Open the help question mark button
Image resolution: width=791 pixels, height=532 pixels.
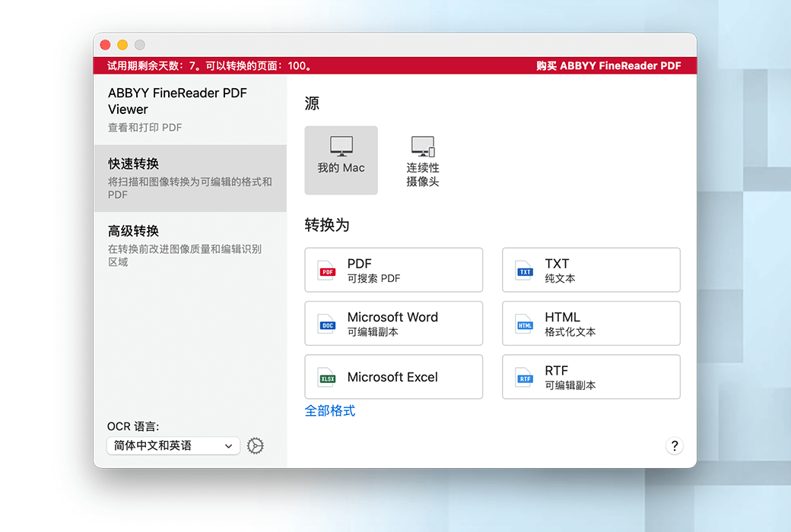[x=674, y=446]
